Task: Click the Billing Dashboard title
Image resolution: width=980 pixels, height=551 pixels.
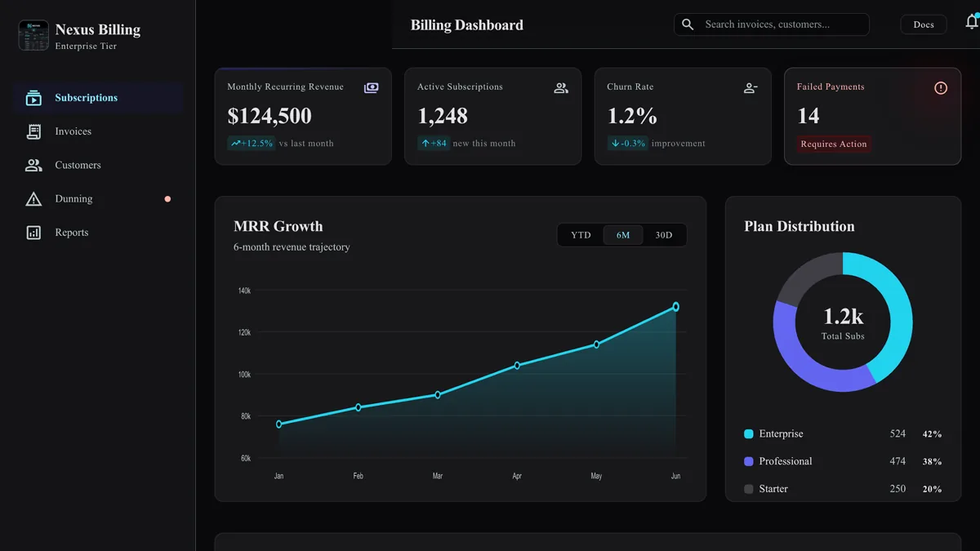Action: 467,25
